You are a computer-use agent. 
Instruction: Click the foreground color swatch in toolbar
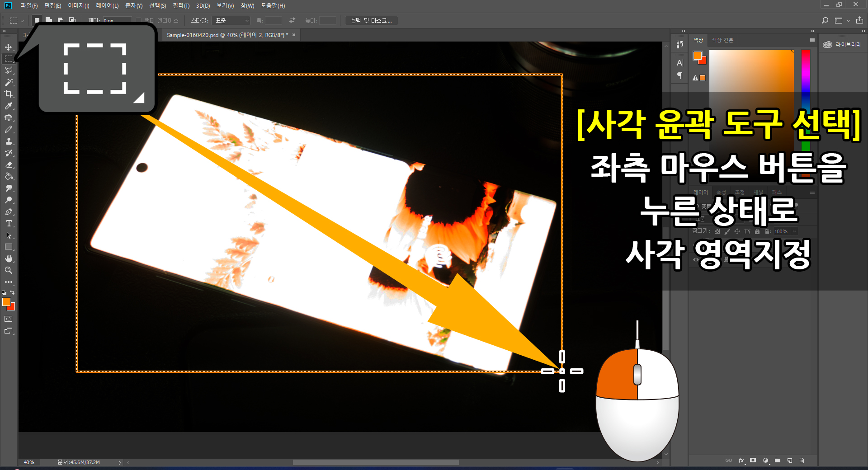pos(6,302)
